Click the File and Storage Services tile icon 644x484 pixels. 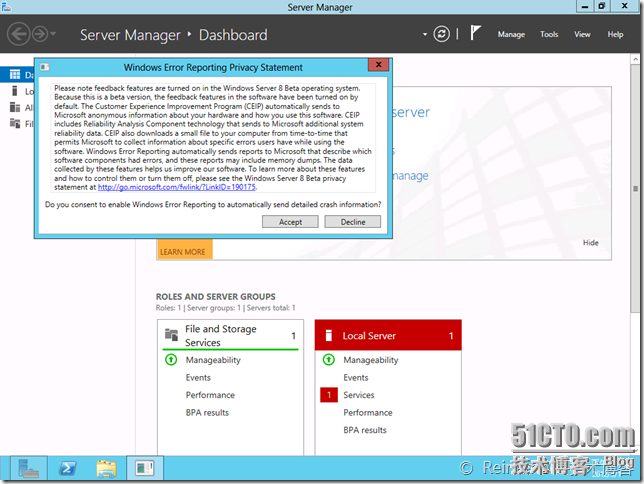pos(171,335)
